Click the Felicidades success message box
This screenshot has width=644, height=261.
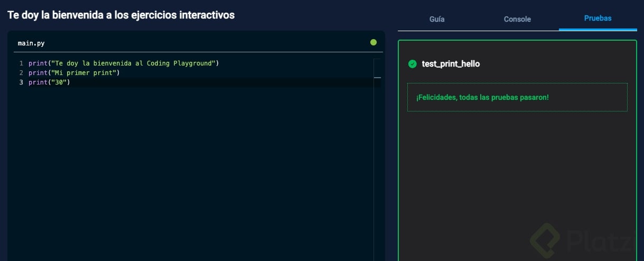point(517,97)
